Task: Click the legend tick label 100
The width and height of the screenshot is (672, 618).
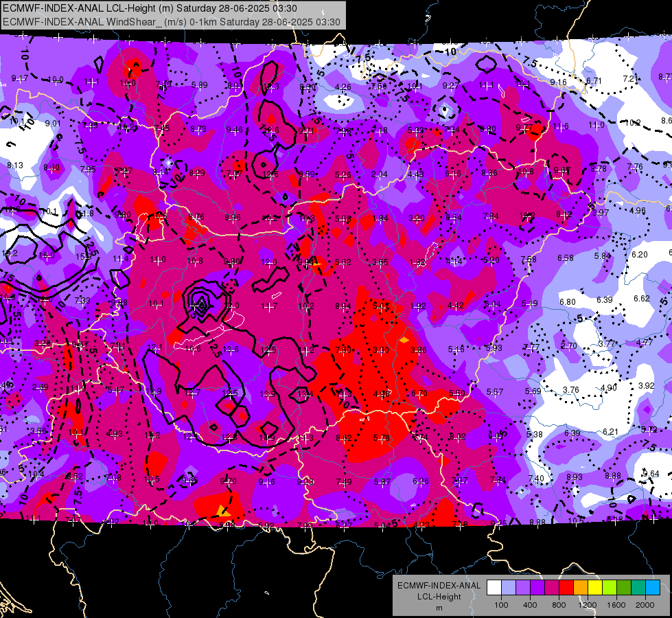Action: (501, 605)
